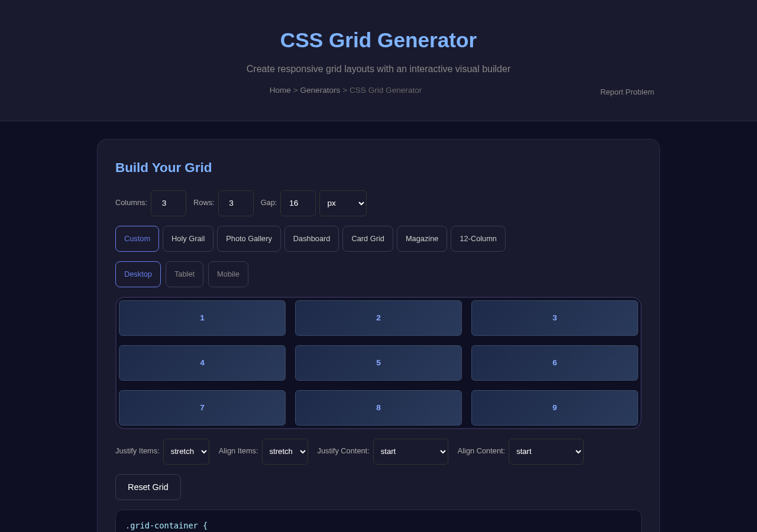Open the gap unit px dropdown
Viewport: 757px width, 532px height.
(343, 203)
